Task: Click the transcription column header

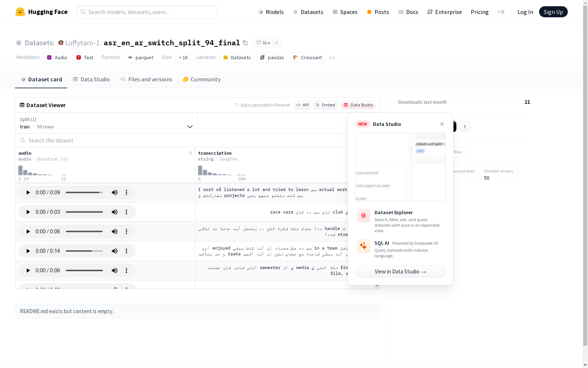Action: pyautogui.click(x=215, y=153)
